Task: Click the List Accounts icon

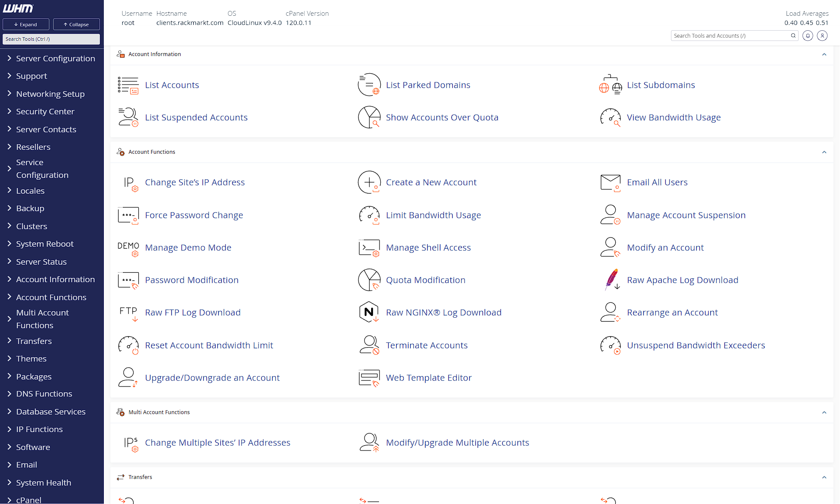Action: (x=128, y=85)
